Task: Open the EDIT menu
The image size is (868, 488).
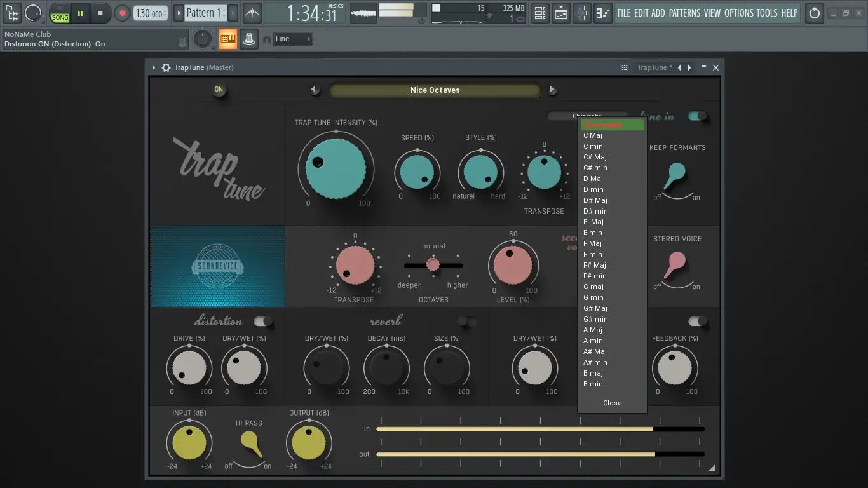Action: coord(641,13)
